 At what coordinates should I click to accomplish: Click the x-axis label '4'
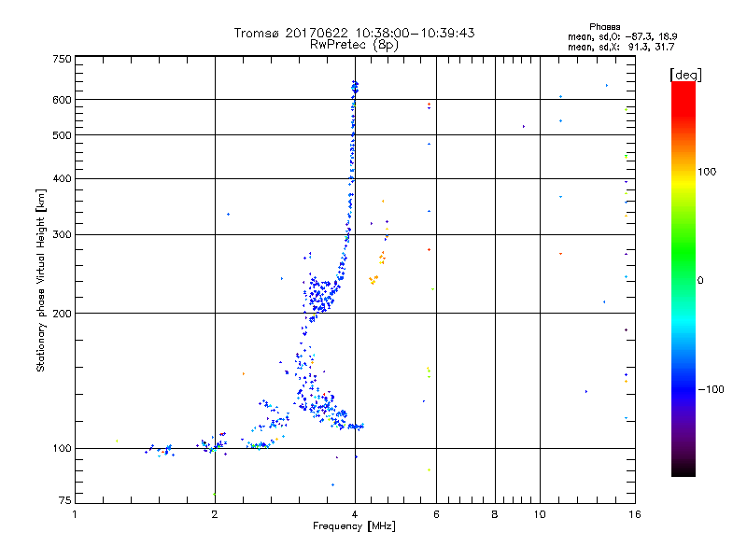[x=355, y=514]
